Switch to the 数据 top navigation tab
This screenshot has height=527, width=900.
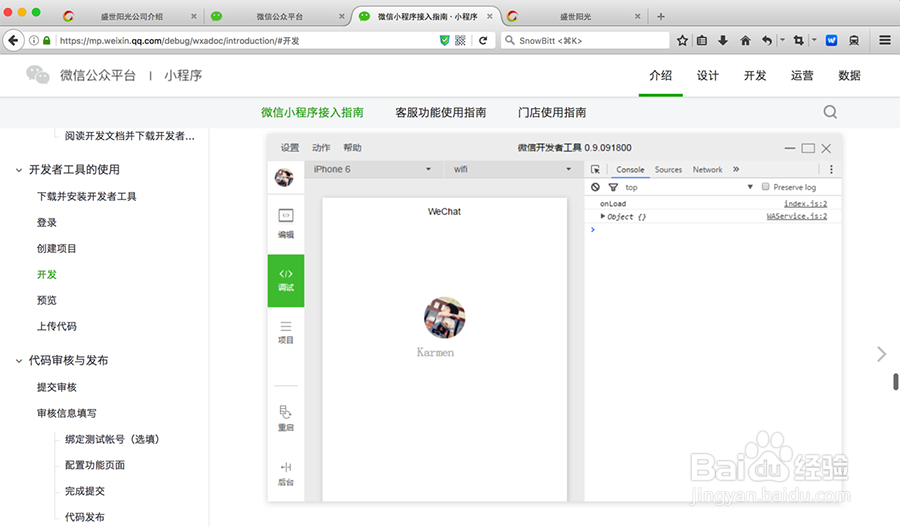[849, 75]
